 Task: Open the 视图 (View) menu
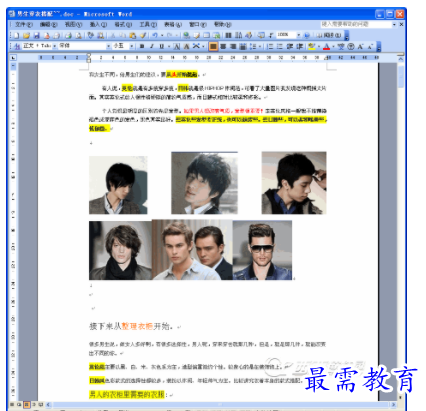pos(73,24)
